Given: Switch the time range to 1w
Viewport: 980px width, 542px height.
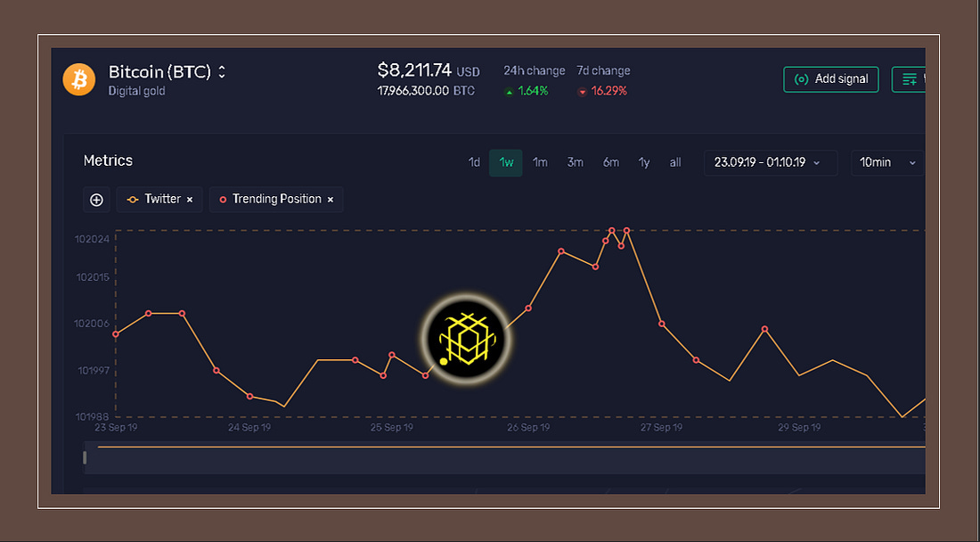Looking at the screenshot, I should click(506, 162).
